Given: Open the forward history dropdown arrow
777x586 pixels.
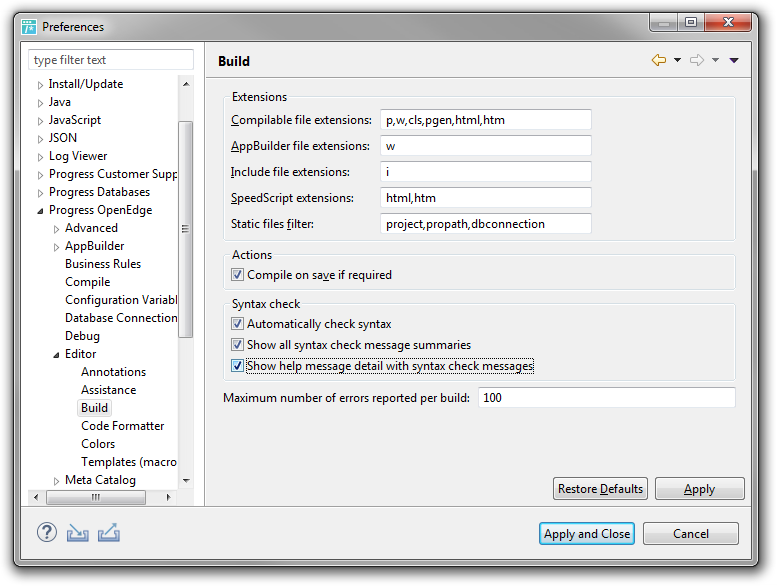Looking at the screenshot, I should tap(715, 60).
